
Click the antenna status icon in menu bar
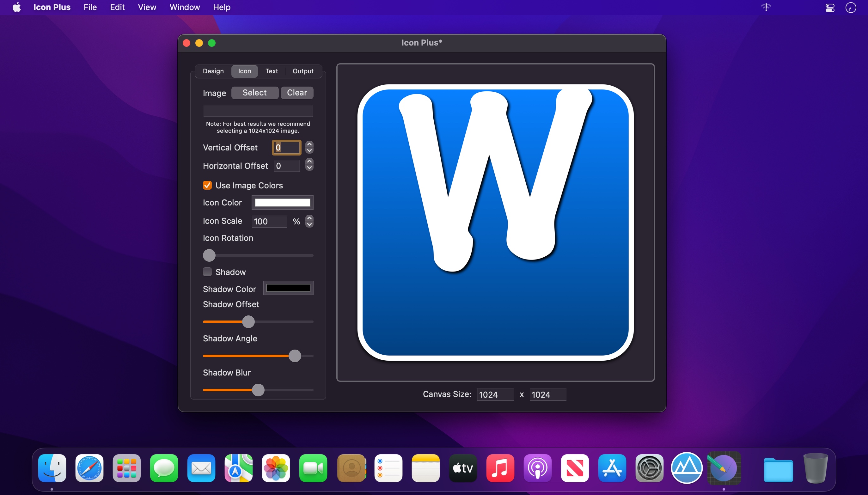[766, 7]
